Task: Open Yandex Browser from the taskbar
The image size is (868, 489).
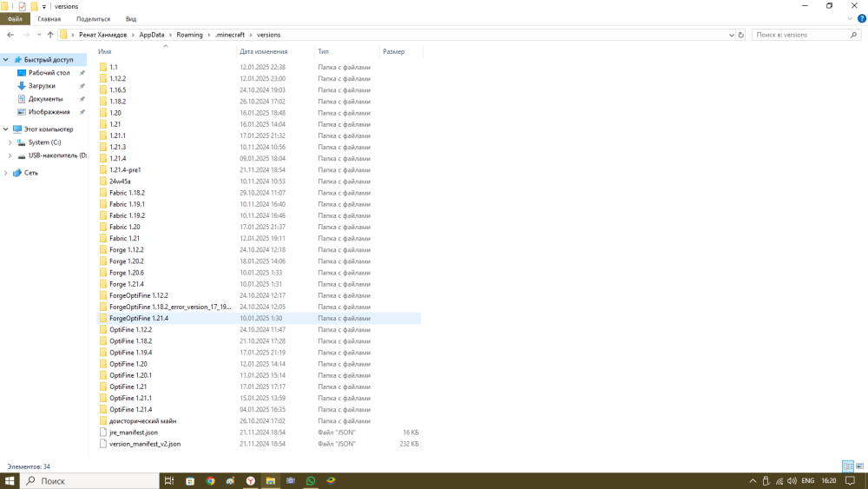Action: pyautogui.click(x=250, y=480)
